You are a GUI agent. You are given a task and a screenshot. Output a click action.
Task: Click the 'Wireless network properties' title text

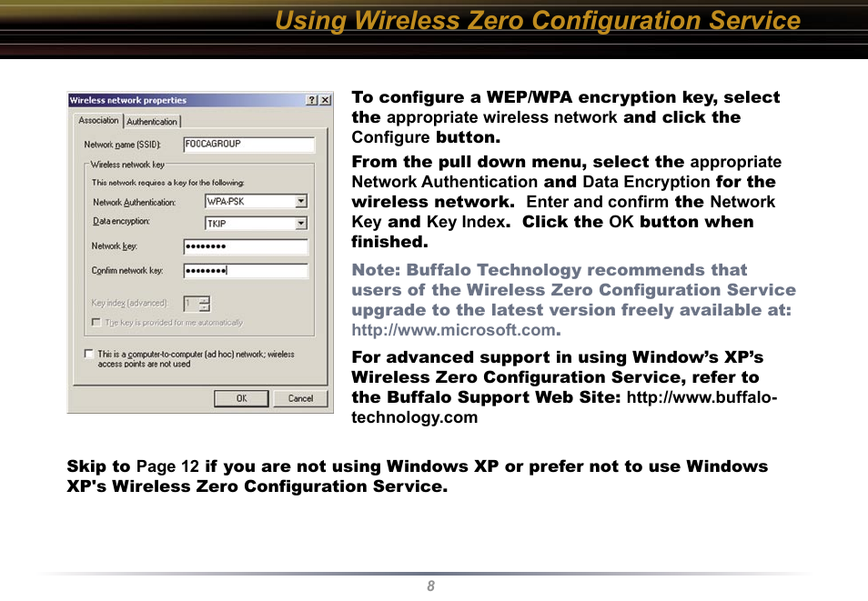click(128, 100)
